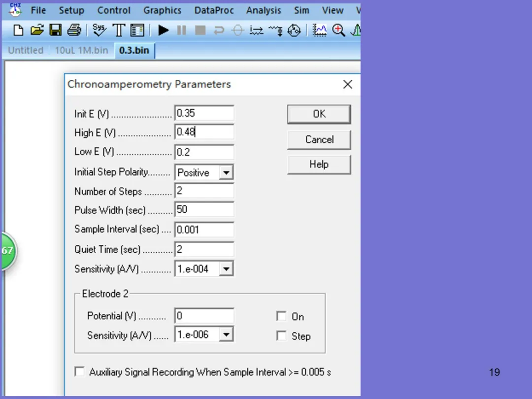
Task: Click the Electrode 2 Potential field
Action: tap(204, 316)
